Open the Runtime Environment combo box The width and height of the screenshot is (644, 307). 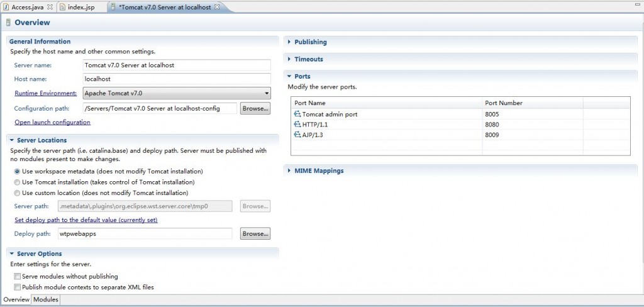tap(177, 93)
